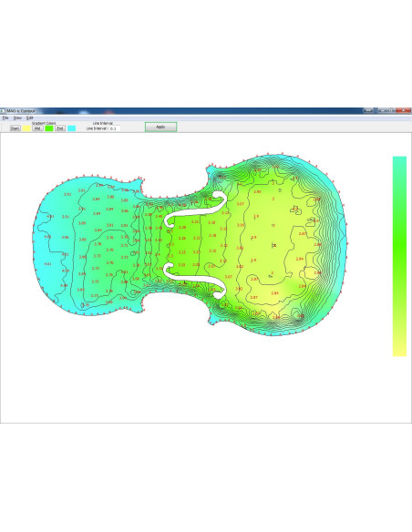Click the Start gradient color button
412x532 pixels.
(x=15, y=128)
